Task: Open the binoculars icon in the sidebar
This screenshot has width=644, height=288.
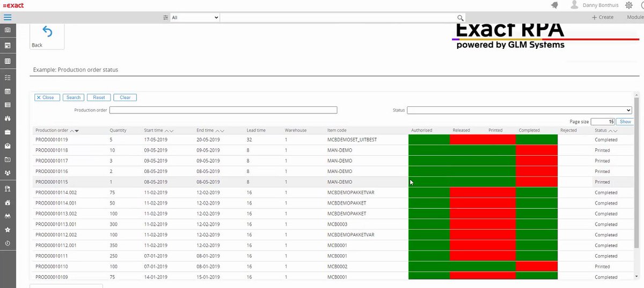Action: 8,216
